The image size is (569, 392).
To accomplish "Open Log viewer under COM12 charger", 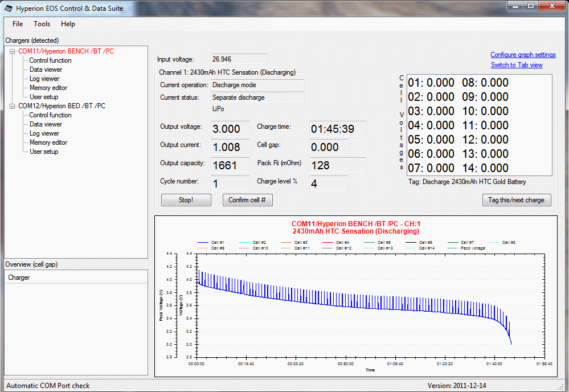I will (x=44, y=133).
